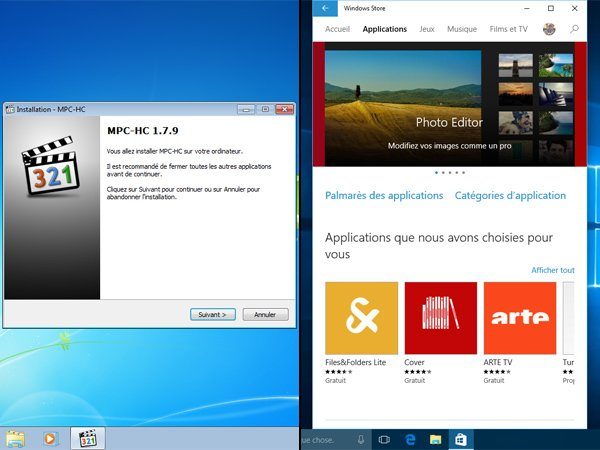Open the Cover app tile
This screenshot has height=450, width=600.
tap(440, 318)
